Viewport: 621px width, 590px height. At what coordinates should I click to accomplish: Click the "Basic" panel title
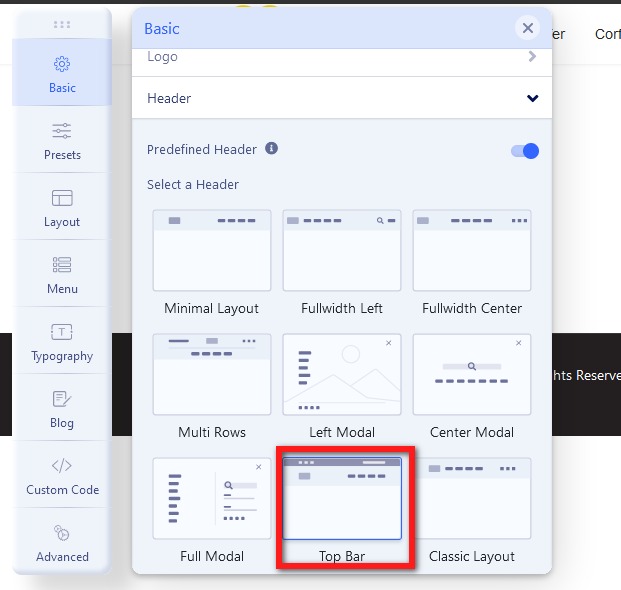point(162,29)
